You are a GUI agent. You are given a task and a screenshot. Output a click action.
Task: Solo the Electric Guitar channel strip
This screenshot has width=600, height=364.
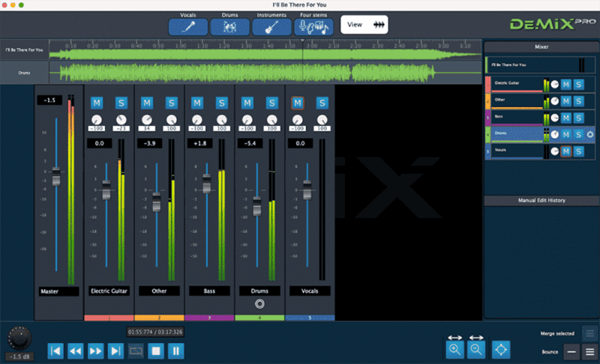pos(121,103)
